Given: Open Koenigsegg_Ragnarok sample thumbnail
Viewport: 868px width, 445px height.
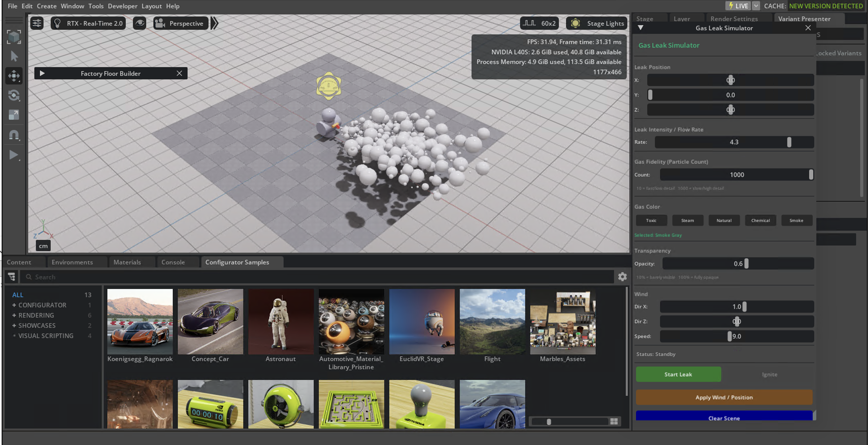Looking at the screenshot, I should pos(140,321).
